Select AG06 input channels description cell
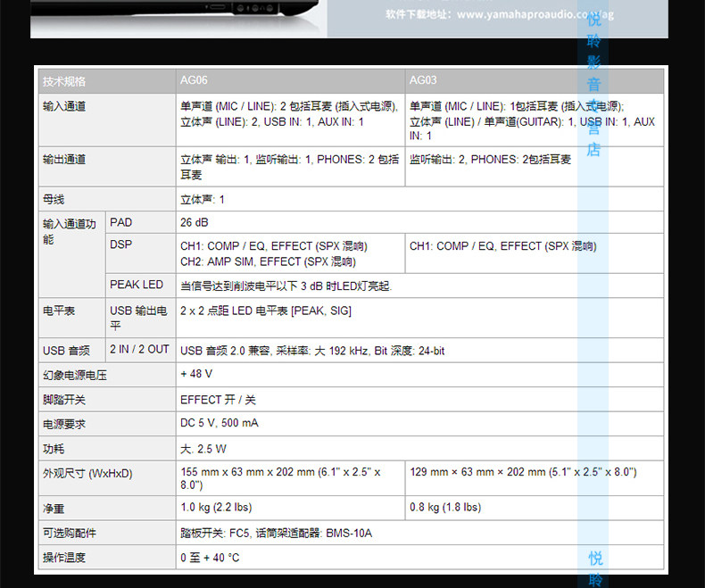 290,120
